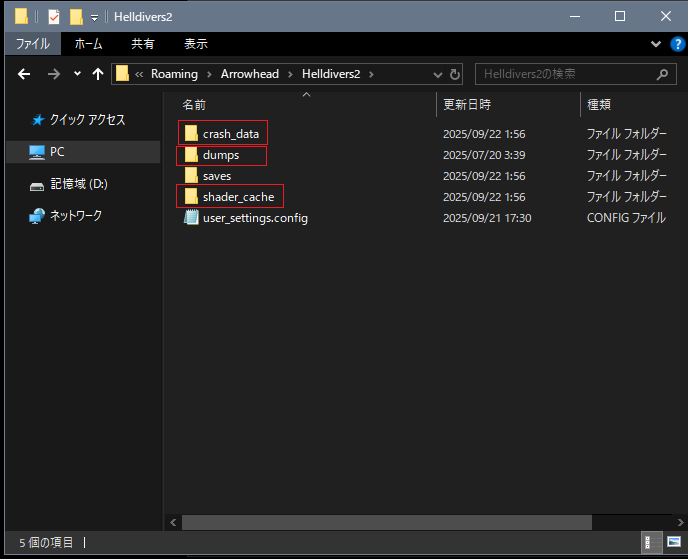Screen dimensions: 688x559
Task: Click the New Folder icon in the title bar
Action: pos(76,17)
